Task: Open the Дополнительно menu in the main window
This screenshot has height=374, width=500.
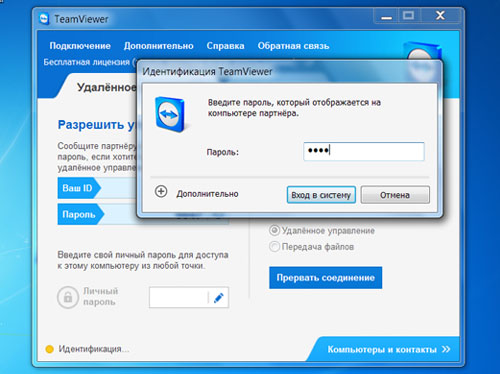Action: pos(159,46)
